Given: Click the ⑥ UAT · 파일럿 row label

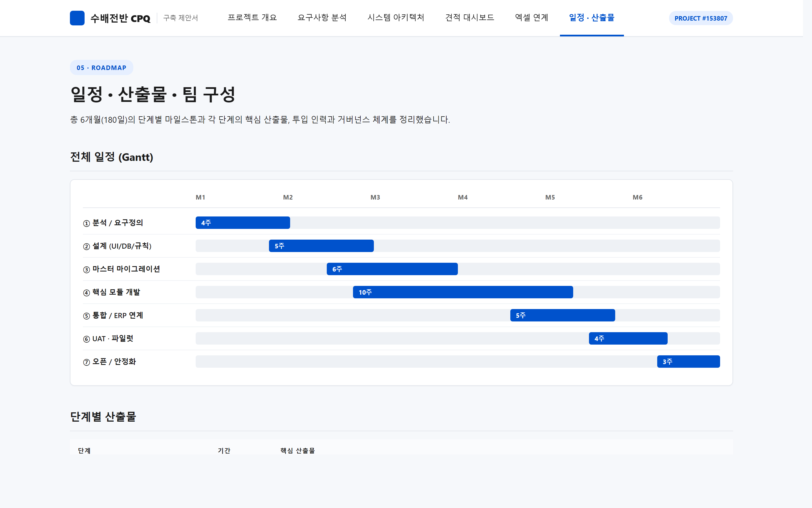Looking at the screenshot, I should pos(108,339).
